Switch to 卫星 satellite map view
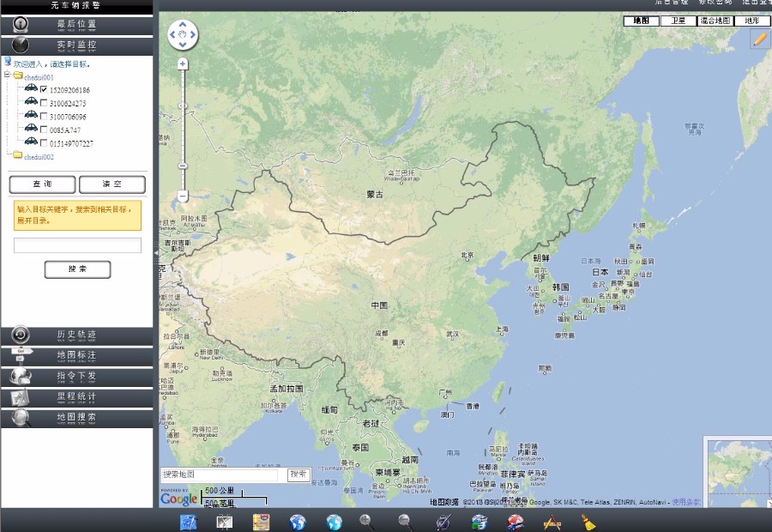The height and width of the screenshot is (532, 772). 677,21
